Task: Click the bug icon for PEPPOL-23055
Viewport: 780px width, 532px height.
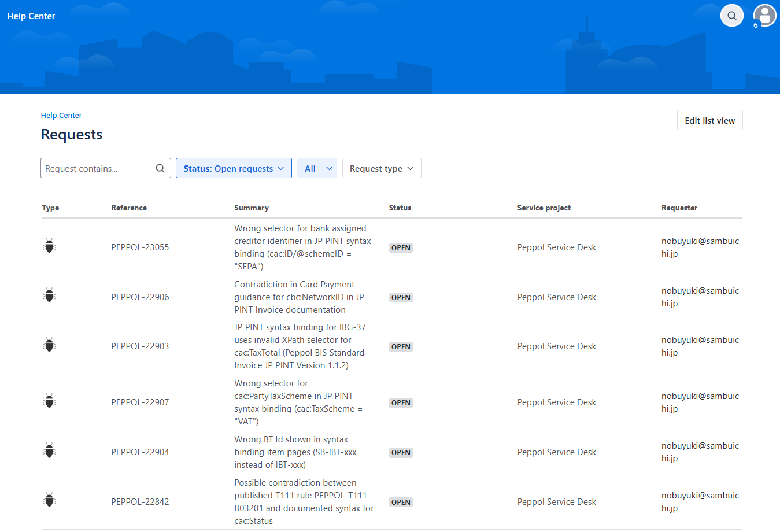Action: pos(50,246)
